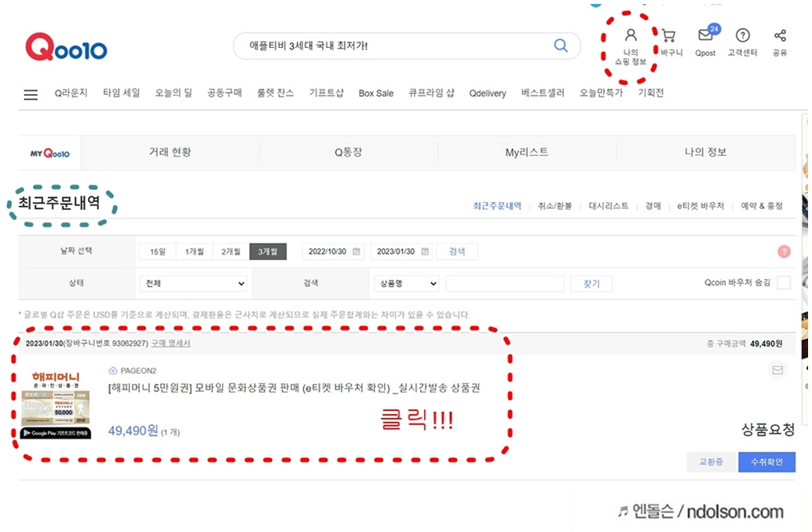
Task: Click 경매 link
Action: [653, 206]
